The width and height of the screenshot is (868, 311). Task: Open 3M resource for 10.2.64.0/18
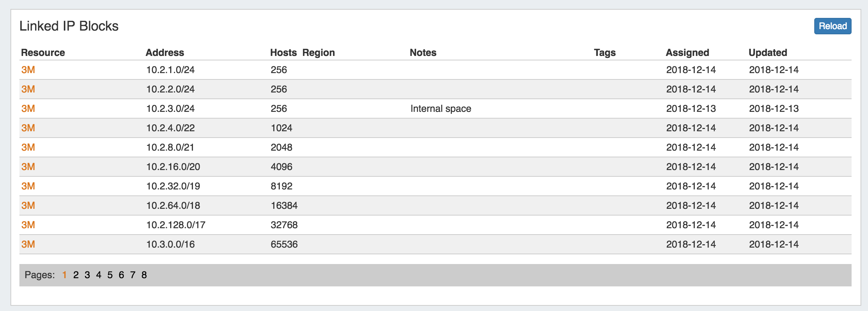(28, 206)
